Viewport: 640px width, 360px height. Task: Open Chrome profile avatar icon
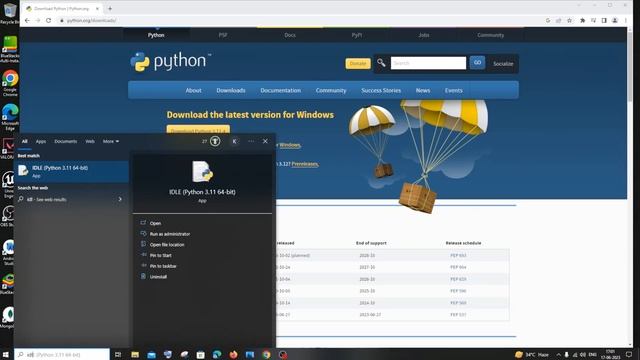(x=615, y=20)
